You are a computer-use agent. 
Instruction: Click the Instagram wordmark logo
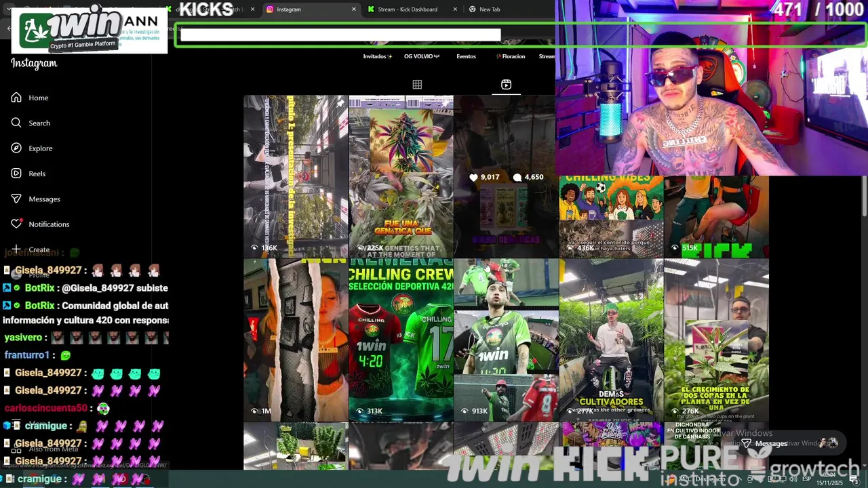point(34,64)
